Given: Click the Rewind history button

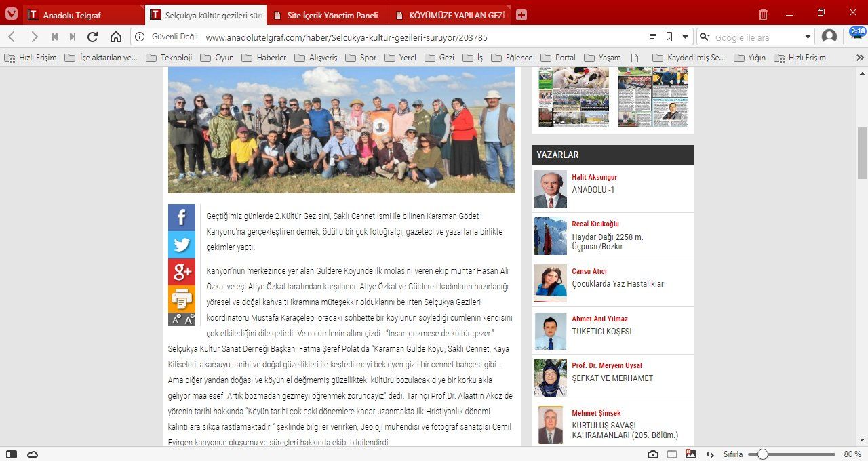Looking at the screenshot, I should tap(55, 37).
